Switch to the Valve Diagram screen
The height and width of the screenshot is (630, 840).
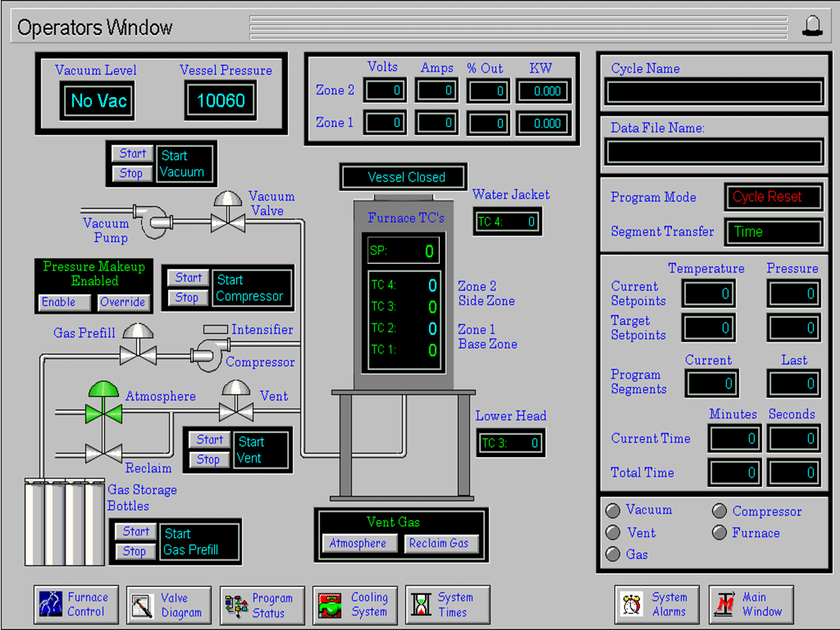[169, 605]
